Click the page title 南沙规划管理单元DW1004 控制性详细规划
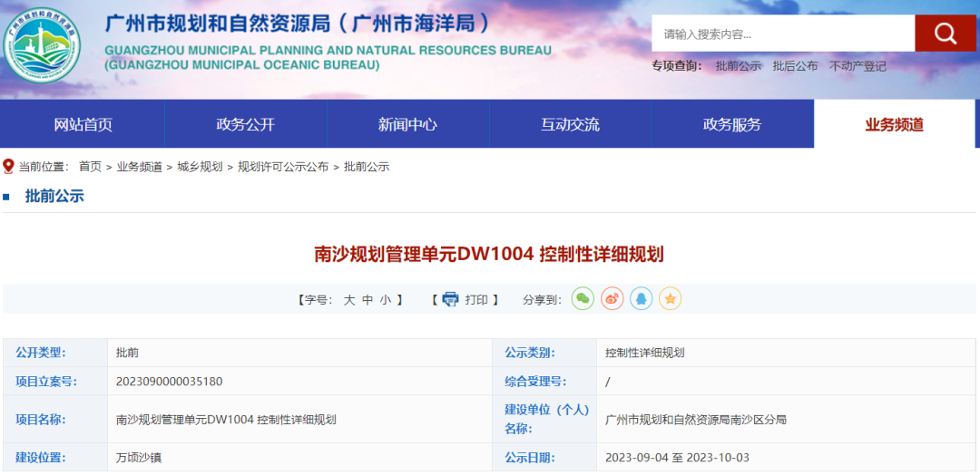The height and width of the screenshot is (475, 980). coord(489,255)
